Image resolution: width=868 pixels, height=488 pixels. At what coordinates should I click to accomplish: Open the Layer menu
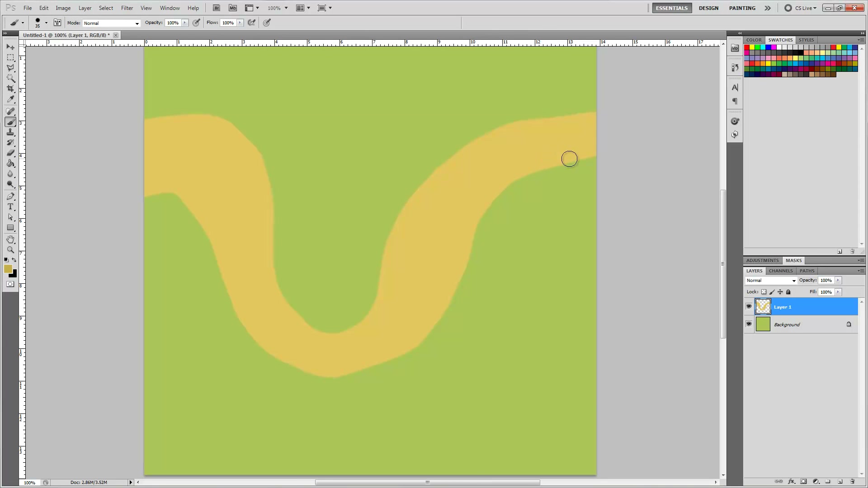point(85,8)
